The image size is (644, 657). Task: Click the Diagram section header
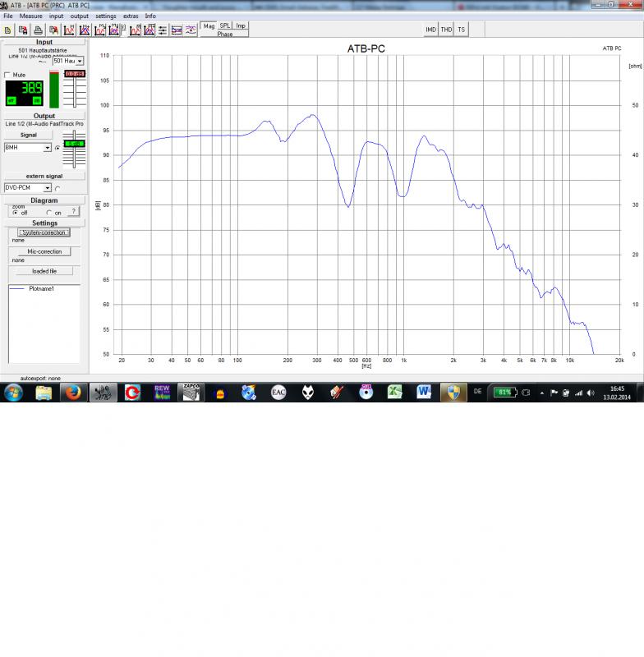44,200
